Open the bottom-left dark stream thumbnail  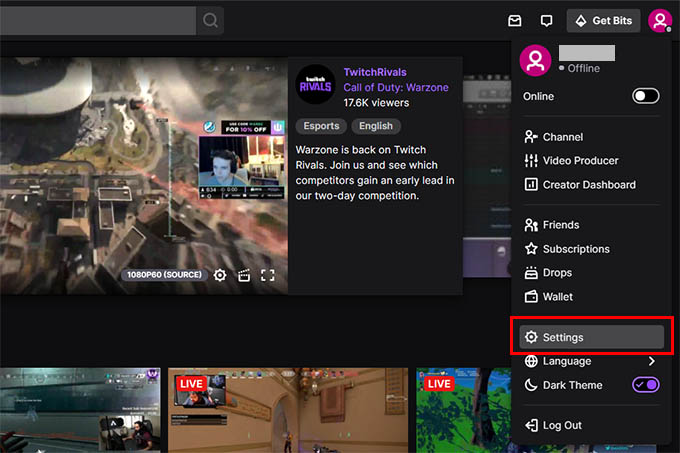pyautogui.click(x=80, y=410)
